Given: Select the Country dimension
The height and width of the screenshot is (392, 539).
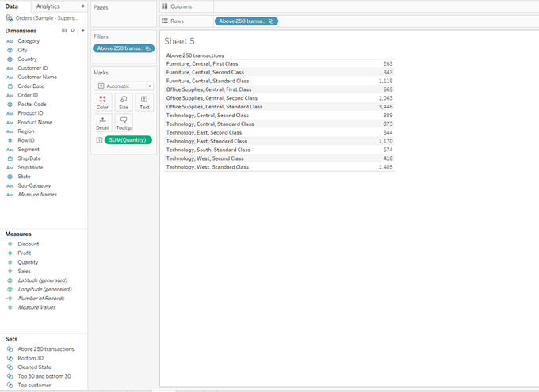Looking at the screenshot, I should pyautogui.click(x=27, y=59).
